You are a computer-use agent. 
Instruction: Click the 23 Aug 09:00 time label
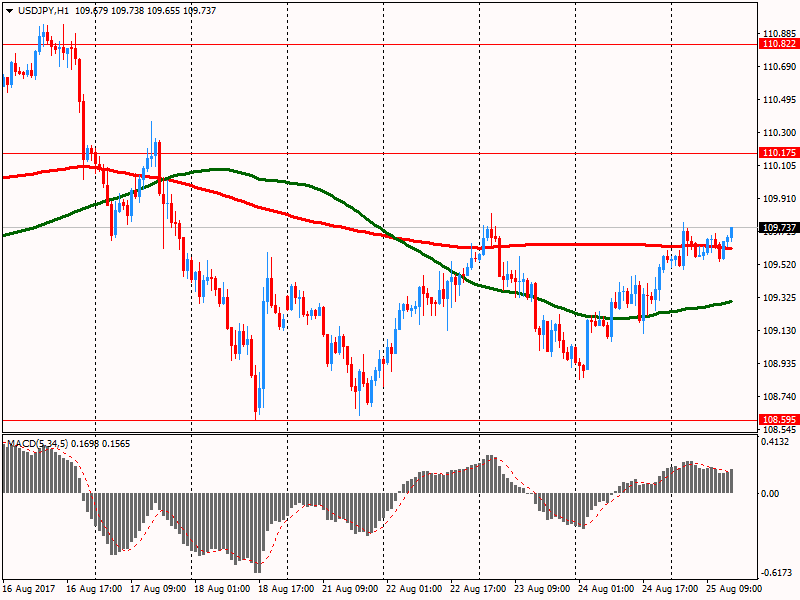point(542,589)
